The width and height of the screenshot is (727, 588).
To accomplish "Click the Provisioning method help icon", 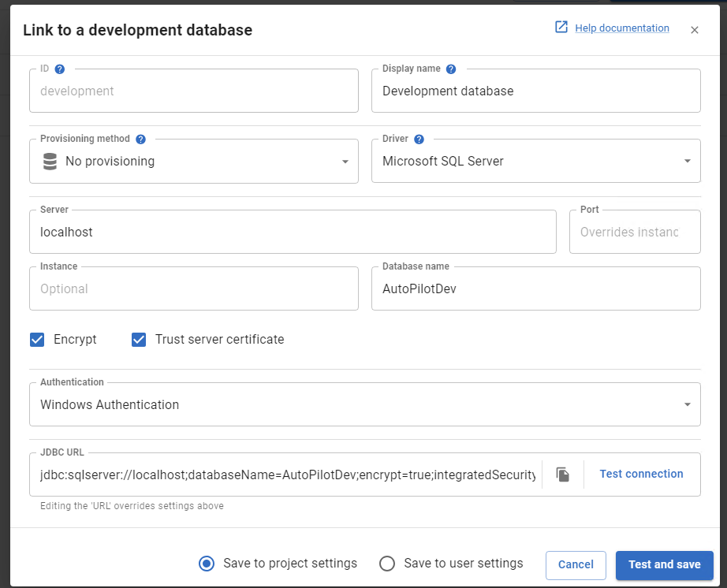I will [x=140, y=139].
